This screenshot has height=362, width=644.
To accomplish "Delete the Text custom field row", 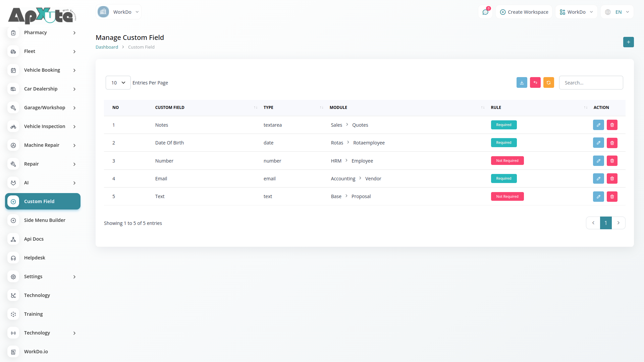I will click(612, 196).
